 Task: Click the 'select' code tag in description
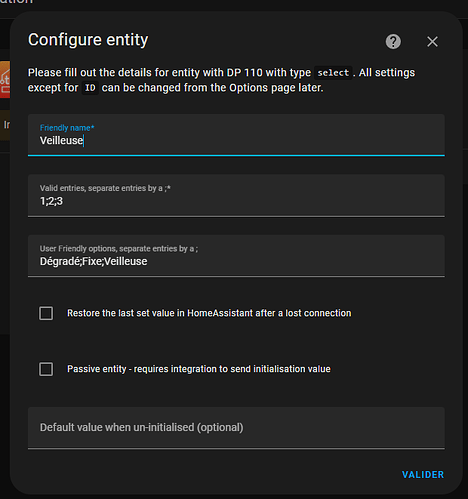pyautogui.click(x=333, y=73)
